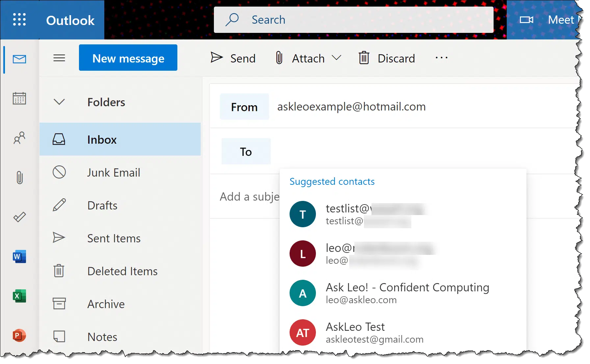Click the Notes sticky icon
Viewport: 590px width, 364px height.
59,336
